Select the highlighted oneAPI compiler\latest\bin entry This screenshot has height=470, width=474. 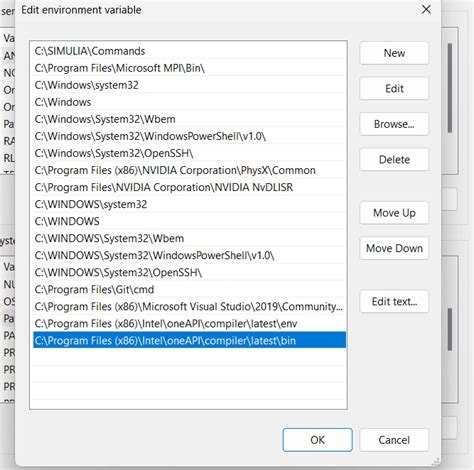(189, 340)
